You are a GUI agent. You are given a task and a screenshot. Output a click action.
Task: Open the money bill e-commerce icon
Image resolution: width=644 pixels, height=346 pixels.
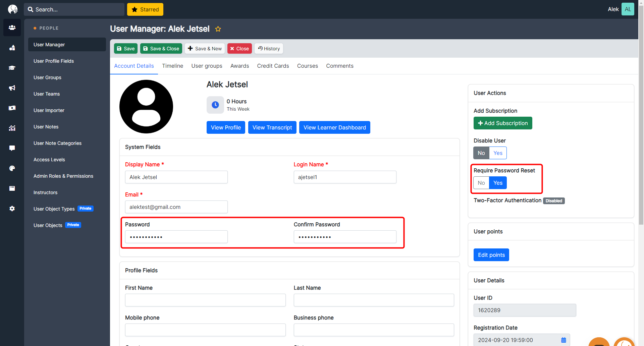pos(12,108)
